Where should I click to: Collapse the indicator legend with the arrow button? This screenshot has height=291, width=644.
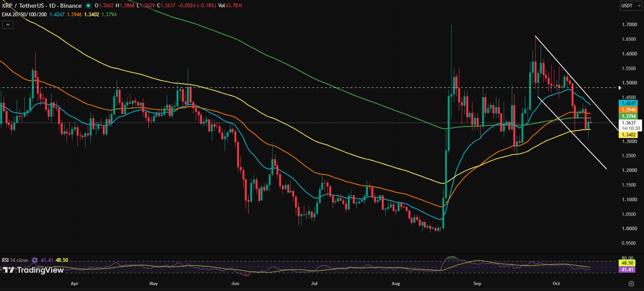pyautogui.click(x=7, y=24)
